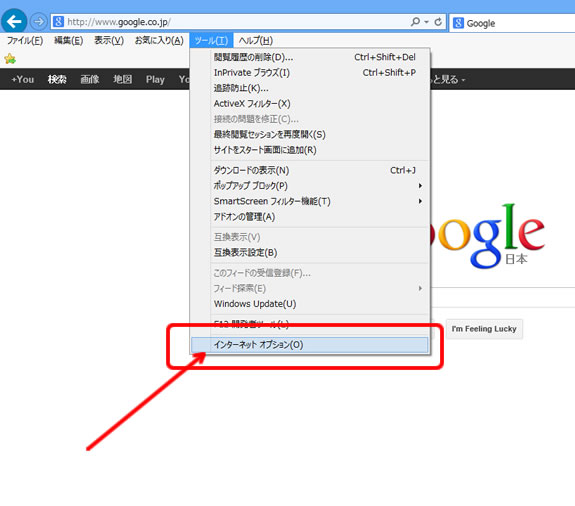Image resolution: width=575 pixels, height=506 pixels.
Task: Click the search magnifier icon in address bar
Action: [415, 22]
